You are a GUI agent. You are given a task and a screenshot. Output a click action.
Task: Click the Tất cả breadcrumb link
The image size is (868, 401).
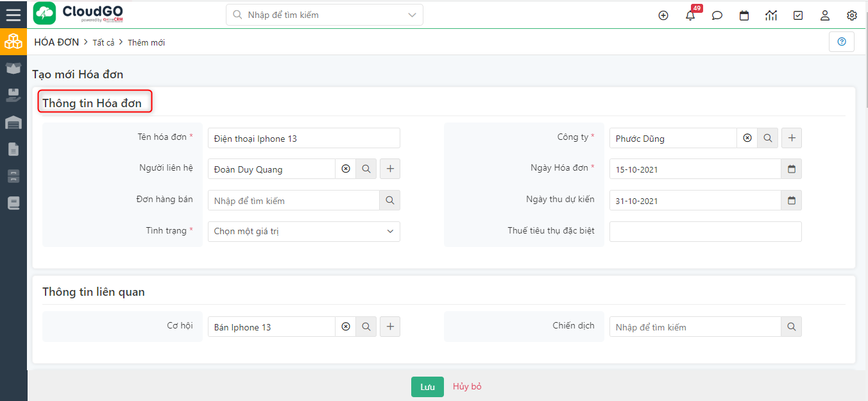click(x=103, y=42)
